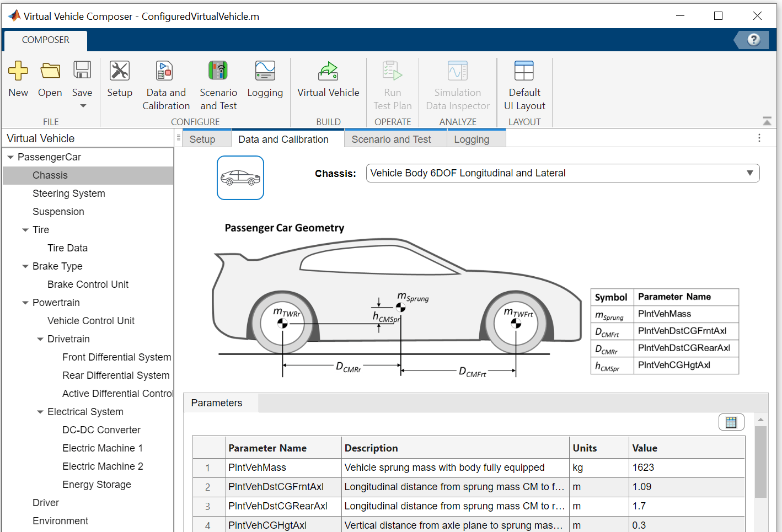Select the COMPOSER ribbon tab
The image size is (782, 532).
click(46, 40)
